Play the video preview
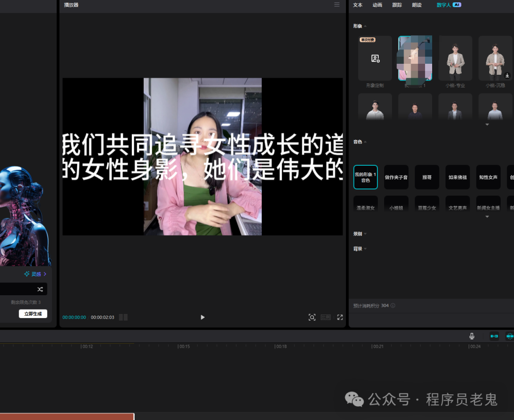 203,317
